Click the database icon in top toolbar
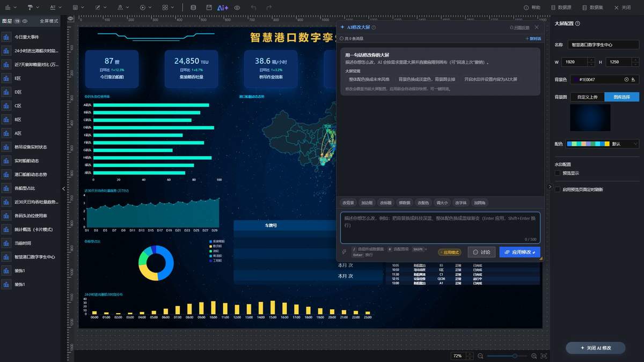Screen dimensions: 644x362 [x=193, y=8]
